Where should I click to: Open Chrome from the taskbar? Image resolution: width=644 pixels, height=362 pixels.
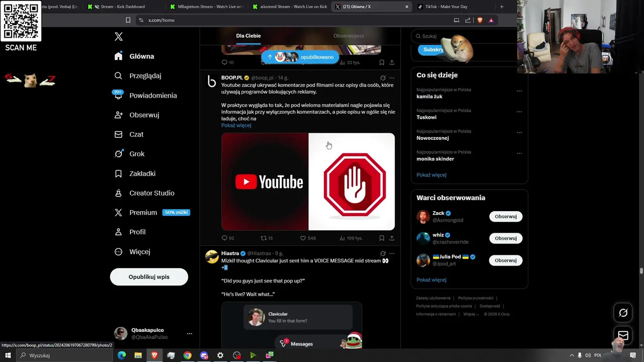click(x=187, y=355)
